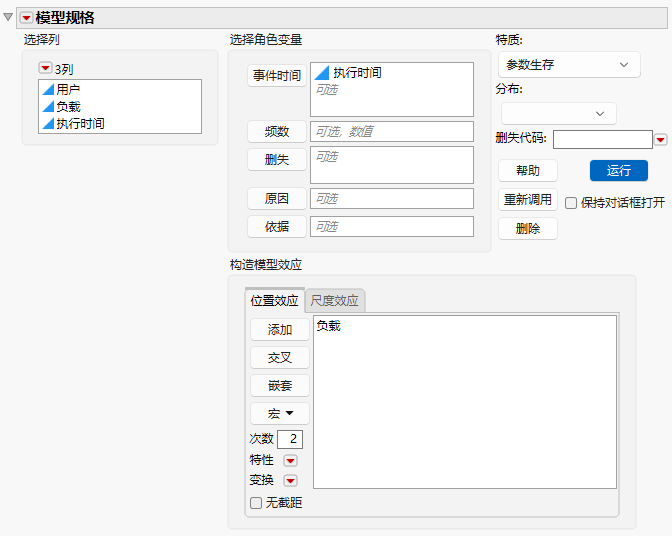Open the 特性 red triangle menu
The width and height of the screenshot is (672, 536).
290,461
